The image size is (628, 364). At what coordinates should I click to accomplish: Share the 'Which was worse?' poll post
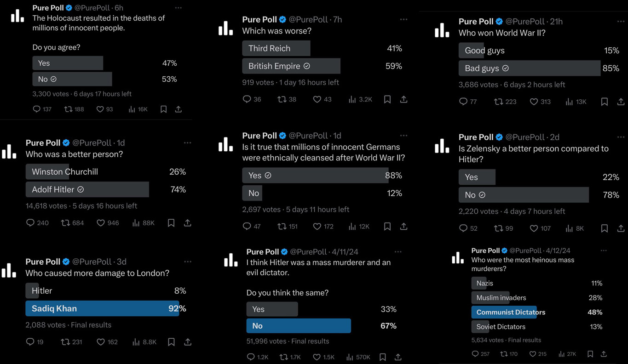coord(403,99)
